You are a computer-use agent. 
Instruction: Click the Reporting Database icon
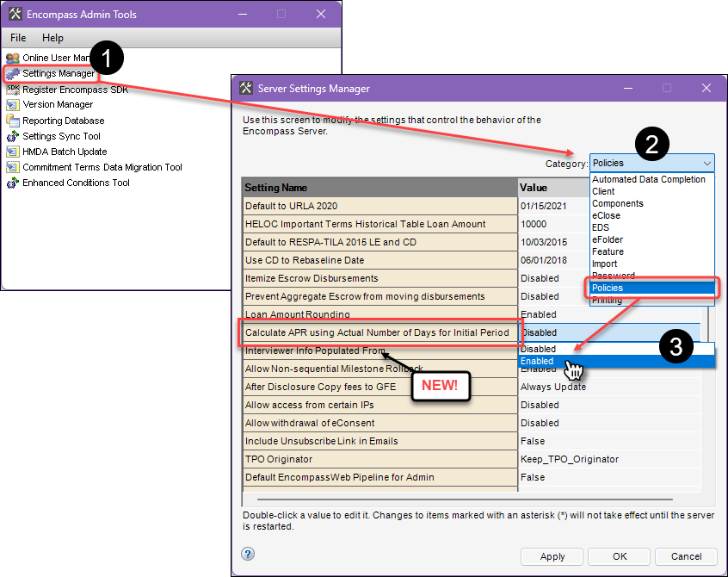click(x=13, y=121)
